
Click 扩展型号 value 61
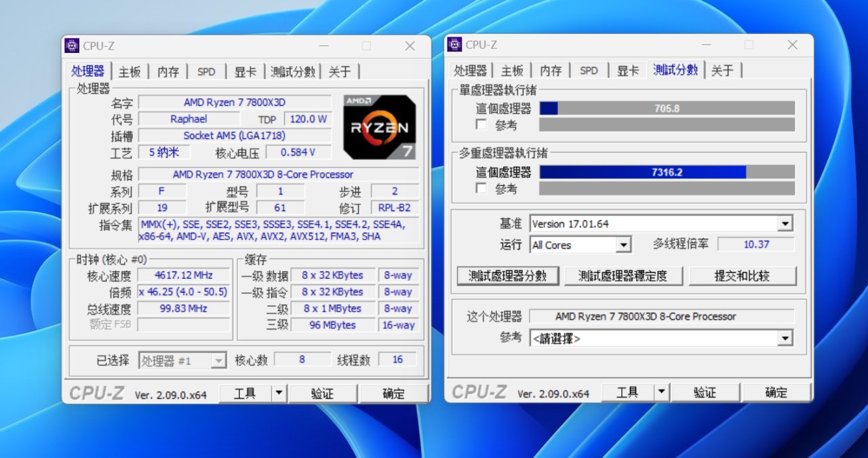[x=280, y=208]
